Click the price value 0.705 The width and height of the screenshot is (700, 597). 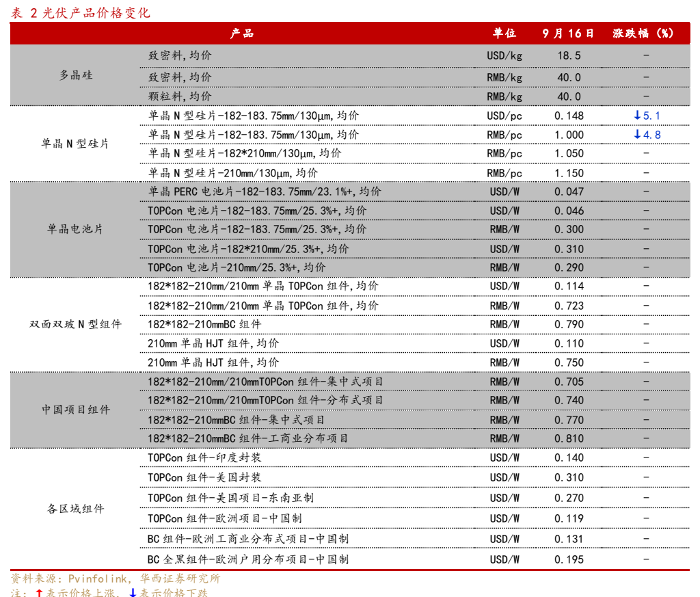(x=569, y=382)
